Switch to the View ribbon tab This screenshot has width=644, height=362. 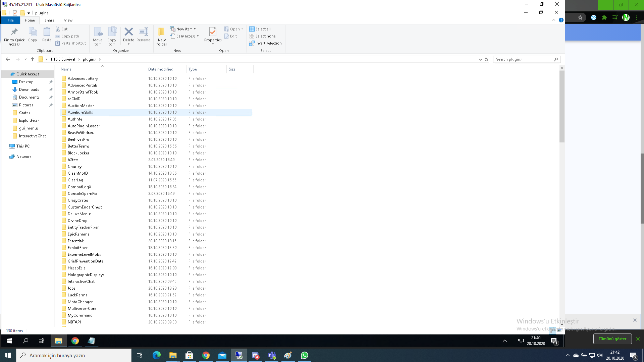(68, 20)
